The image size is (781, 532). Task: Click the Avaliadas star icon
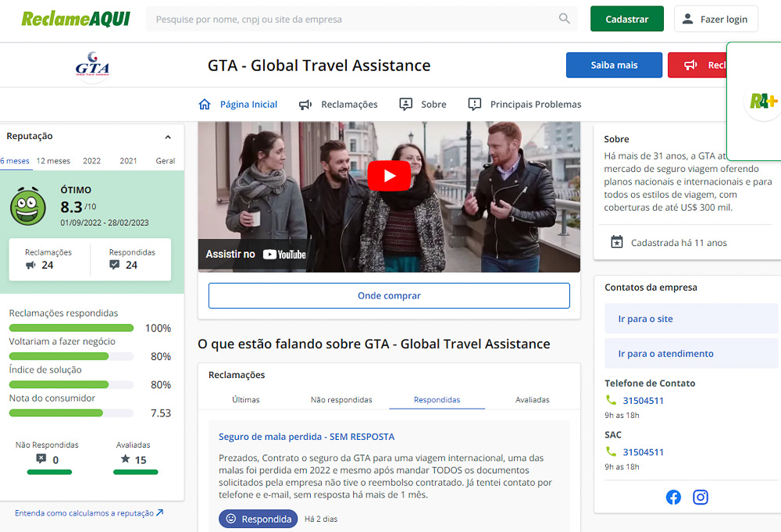[x=125, y=459]
